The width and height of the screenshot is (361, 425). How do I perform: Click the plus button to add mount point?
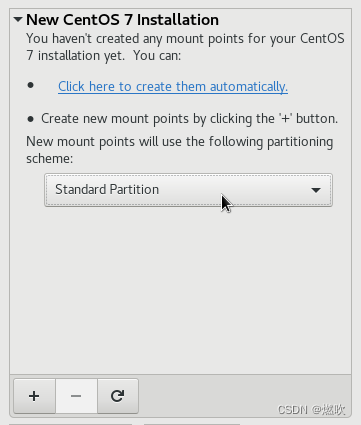coord(34,396)
